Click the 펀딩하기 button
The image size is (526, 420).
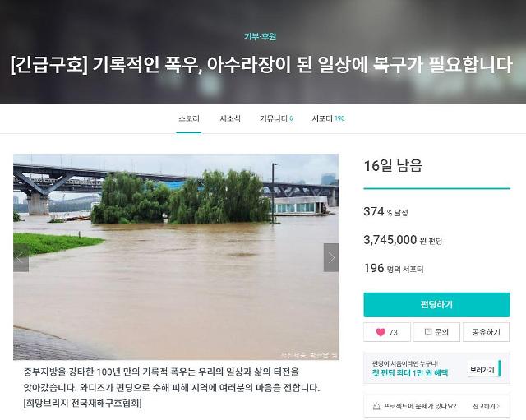[436, 305]
